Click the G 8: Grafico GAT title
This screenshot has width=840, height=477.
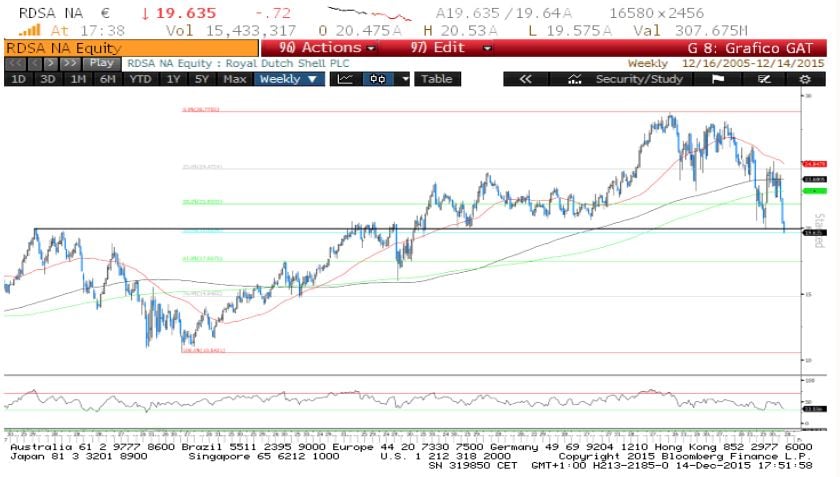750,48
